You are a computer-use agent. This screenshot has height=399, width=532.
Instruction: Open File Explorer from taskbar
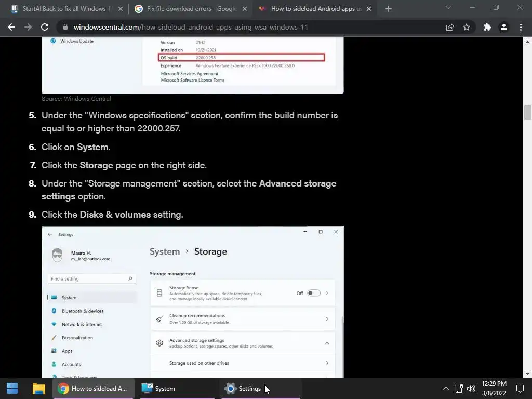click(38, 389)
